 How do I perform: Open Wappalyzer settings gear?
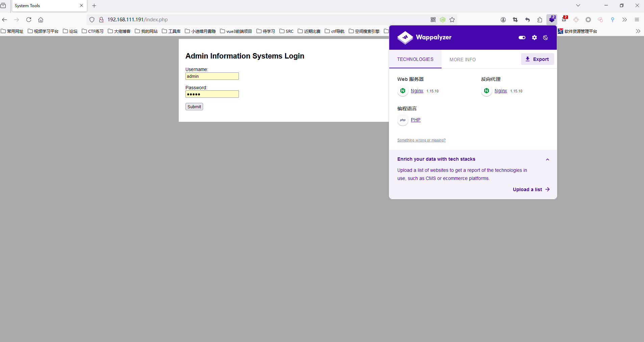coord(534,38)
